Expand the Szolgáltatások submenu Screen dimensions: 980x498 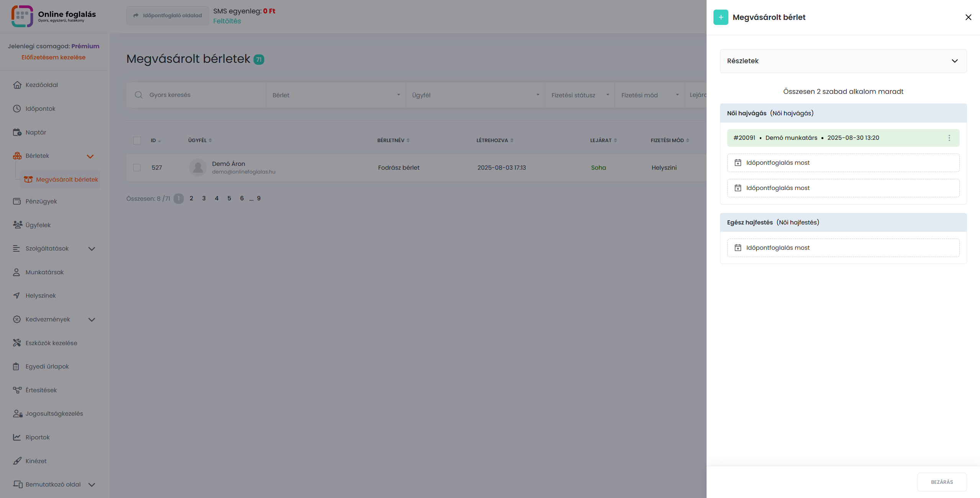92,249
